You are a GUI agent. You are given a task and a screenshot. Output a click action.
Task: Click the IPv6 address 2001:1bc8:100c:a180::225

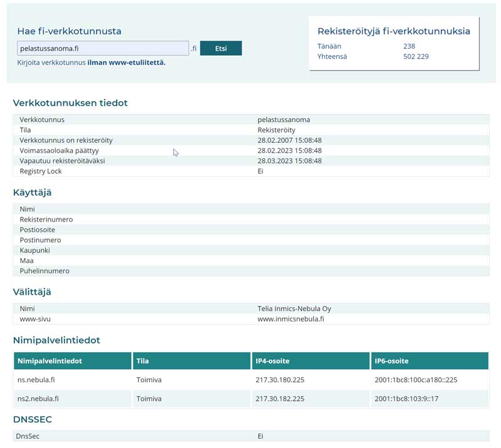415,380
